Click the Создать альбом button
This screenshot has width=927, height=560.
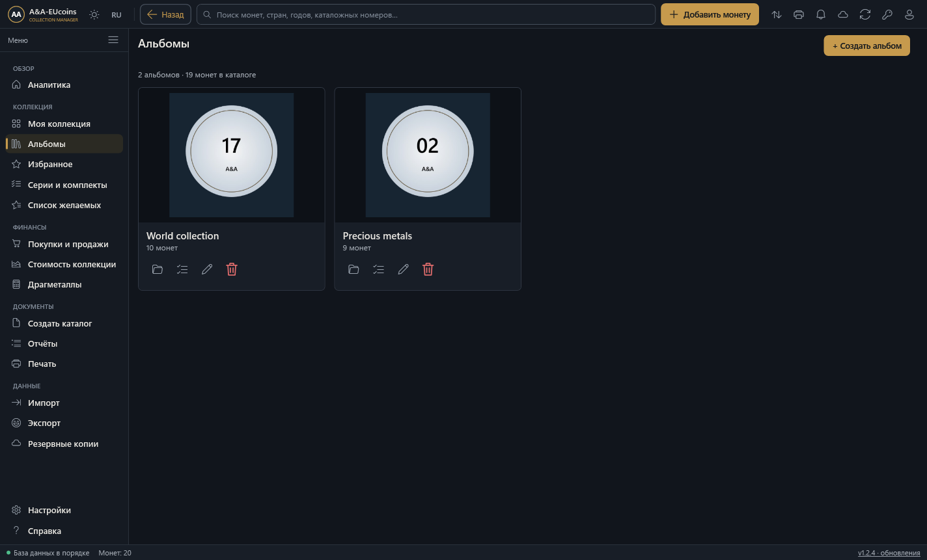pos(866,46)
